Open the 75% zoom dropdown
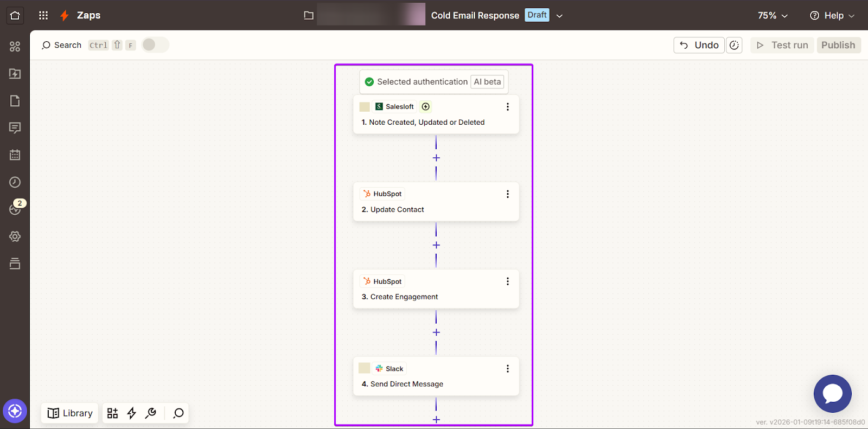Screen dimensions: 868x429 (773, 16)
